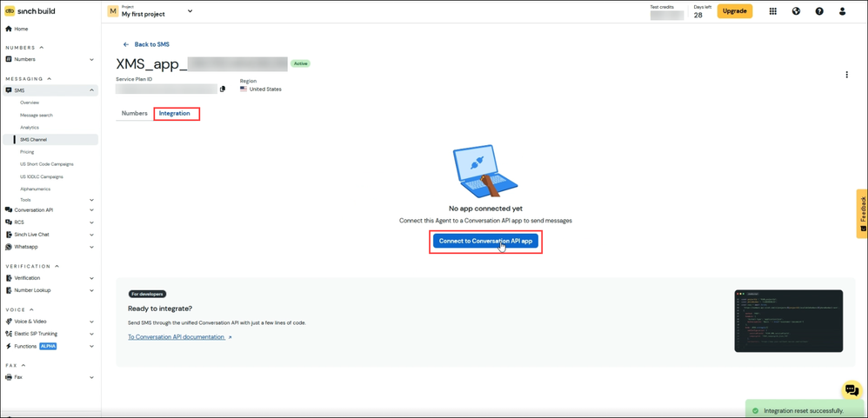Open the apps grid menu icon

[x=773, y=11]
